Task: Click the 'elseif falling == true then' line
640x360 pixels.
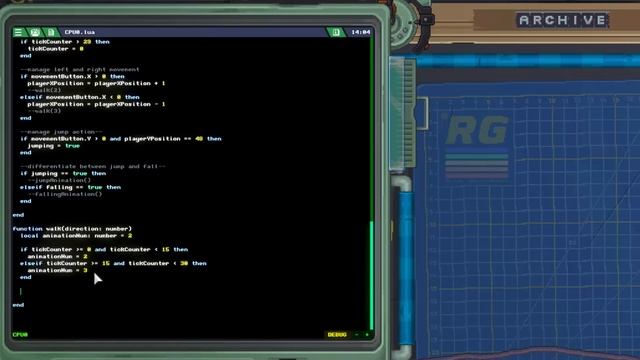Action: click(x=70, y=187)
